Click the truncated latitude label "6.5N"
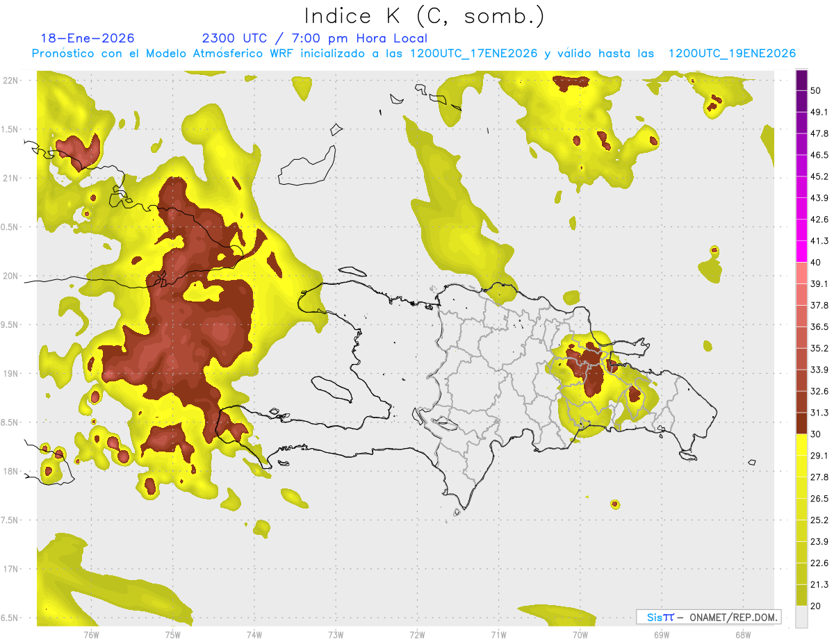834x644 pixels. 10,618
